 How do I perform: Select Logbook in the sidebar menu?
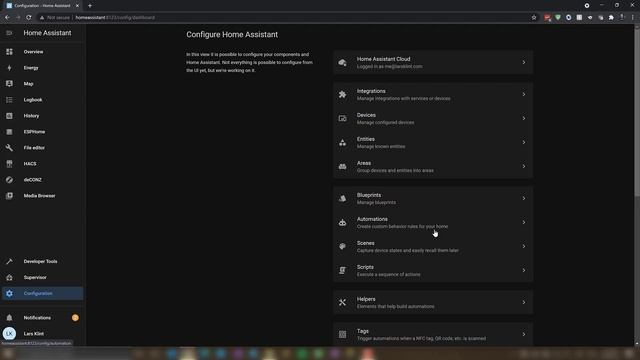[42, 100]
